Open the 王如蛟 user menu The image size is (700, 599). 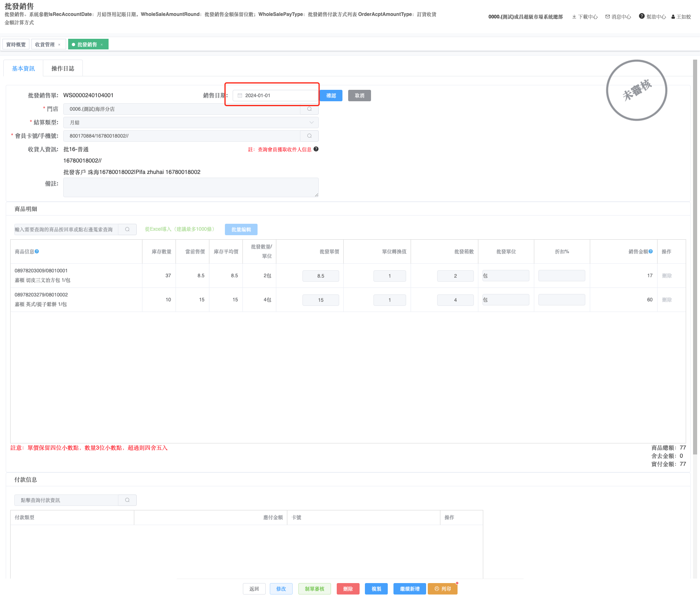[x=681, y=17]
